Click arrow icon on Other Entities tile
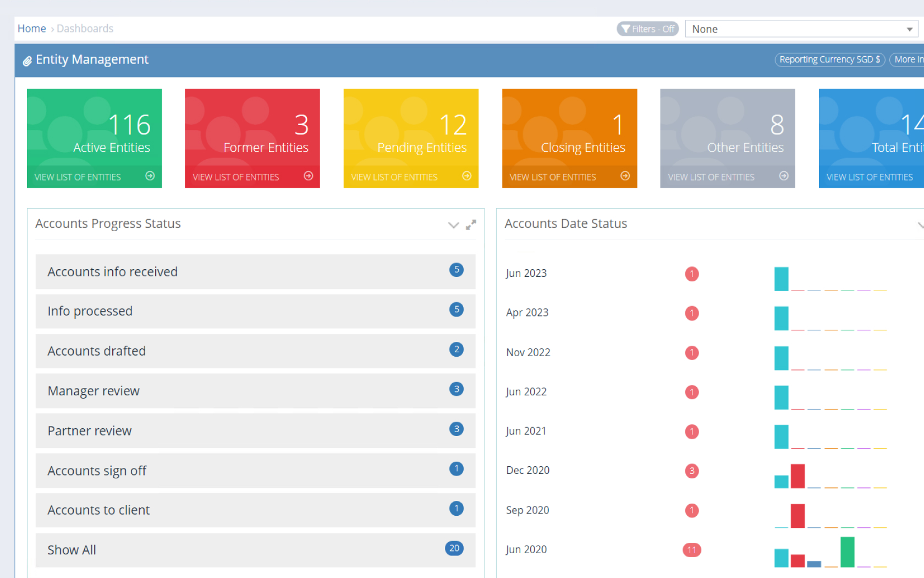This screenshot has height=578, width=924. coord(783,176)
